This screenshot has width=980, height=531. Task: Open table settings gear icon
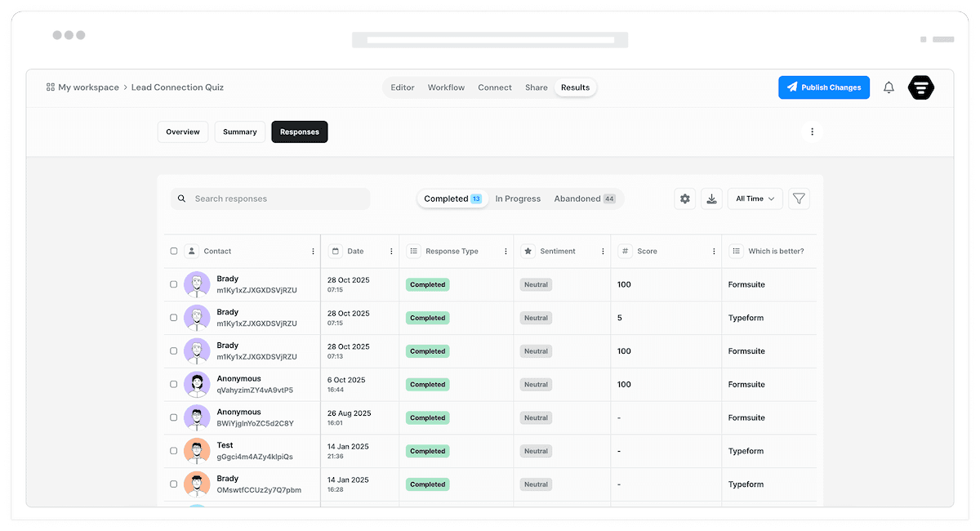tap(685, 199)
